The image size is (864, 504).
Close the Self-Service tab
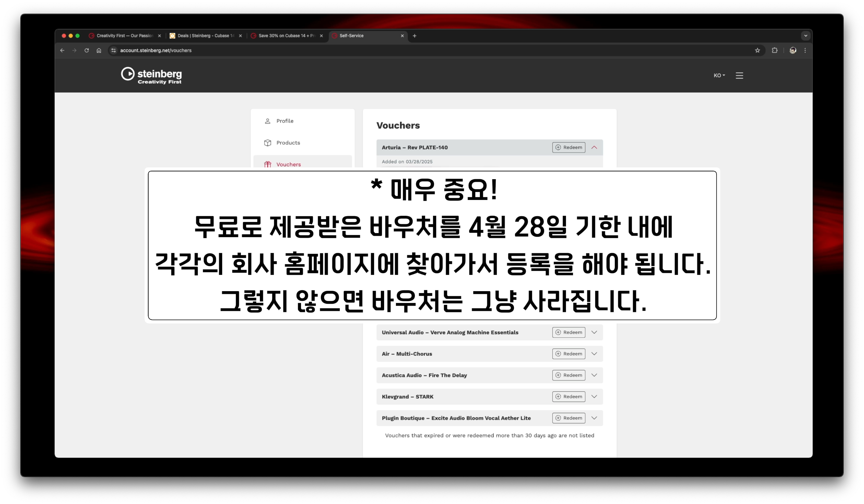click(x=402, y=36)
